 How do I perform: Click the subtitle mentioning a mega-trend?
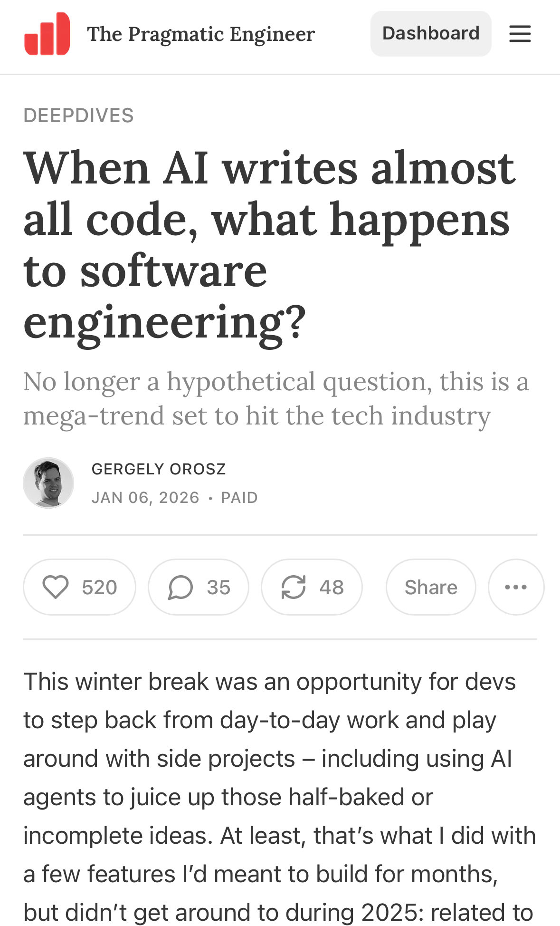[x=275, y=398]
